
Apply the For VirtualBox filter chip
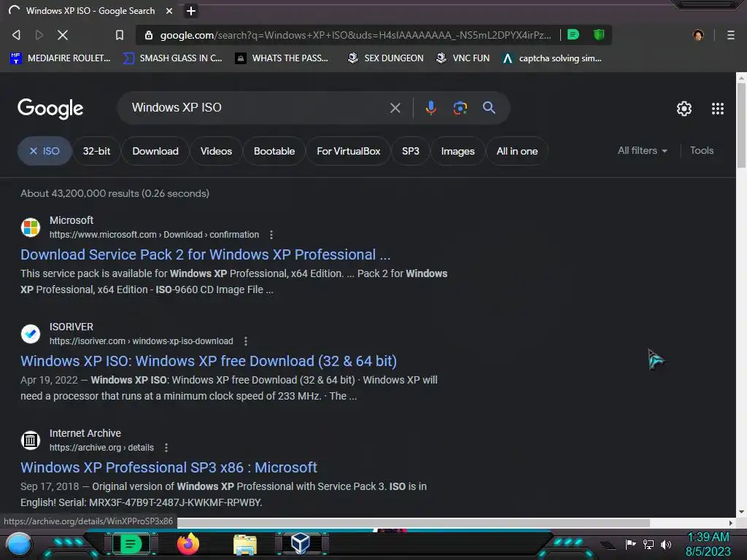tap(348, 151)
